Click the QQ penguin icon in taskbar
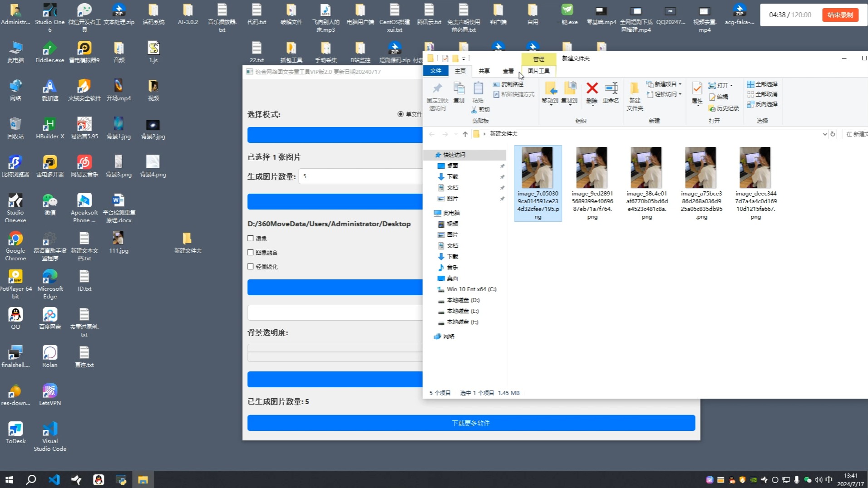The image size is (868, 488). click(99, 479)
